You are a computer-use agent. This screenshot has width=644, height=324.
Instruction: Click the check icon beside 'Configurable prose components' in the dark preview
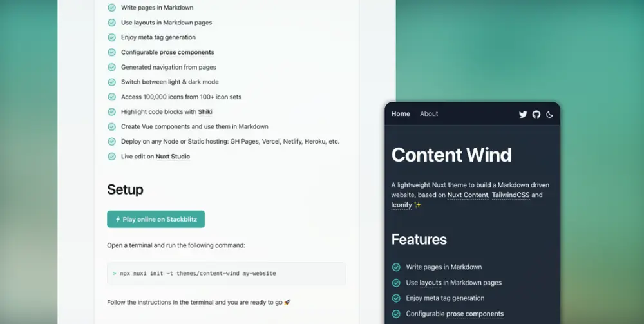[396, 314]
